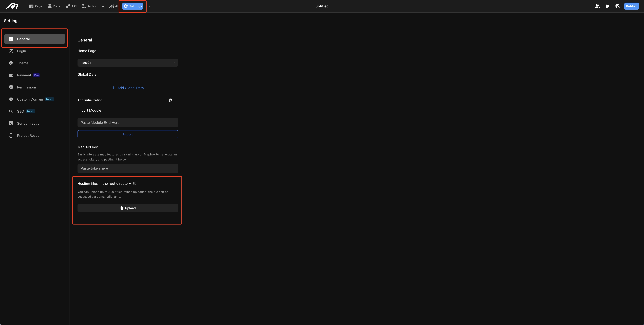
Task: Click the Theme palette icon
Action: [x=11, y=63]
